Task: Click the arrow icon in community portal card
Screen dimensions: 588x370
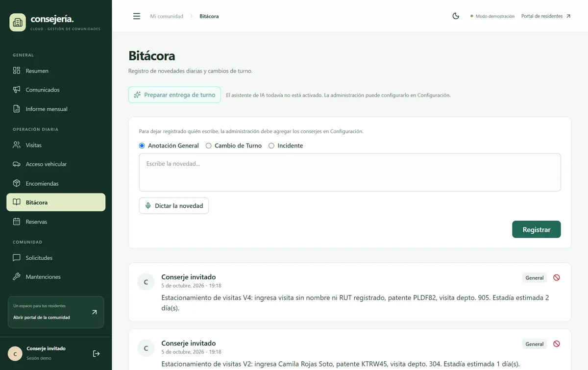Action: pyautogui.click(x=95, y=312)
